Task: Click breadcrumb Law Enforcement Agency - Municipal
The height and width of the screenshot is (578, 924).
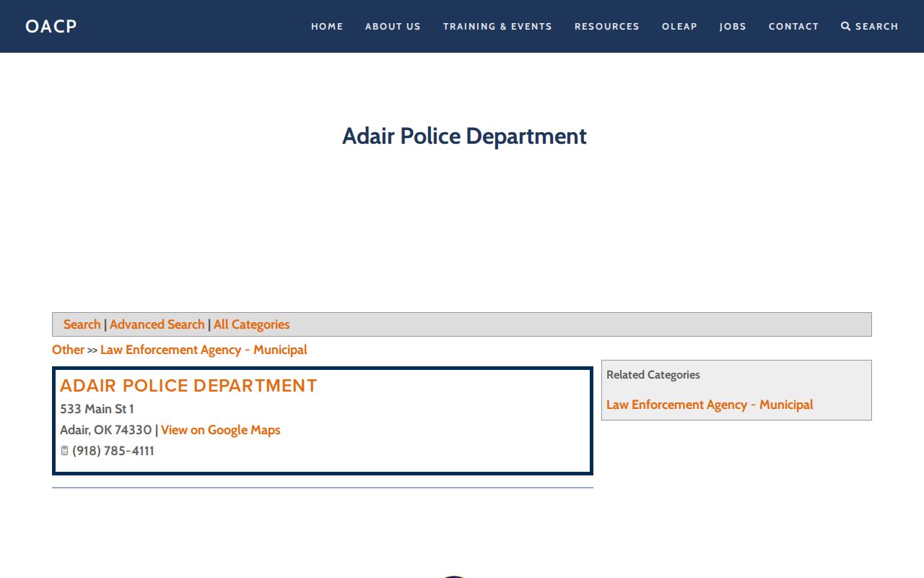Action: click(x=204, y=350)
